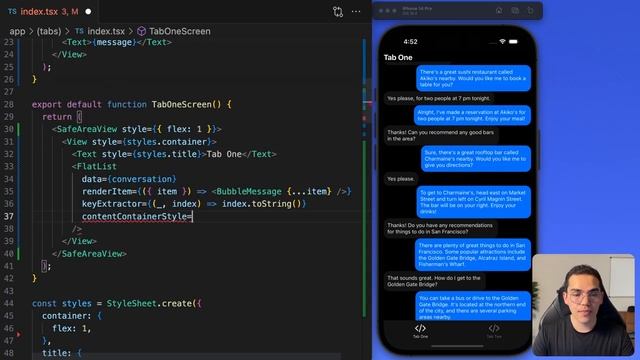Take a screenshot with Simulator camera icon

coord(515,11)
